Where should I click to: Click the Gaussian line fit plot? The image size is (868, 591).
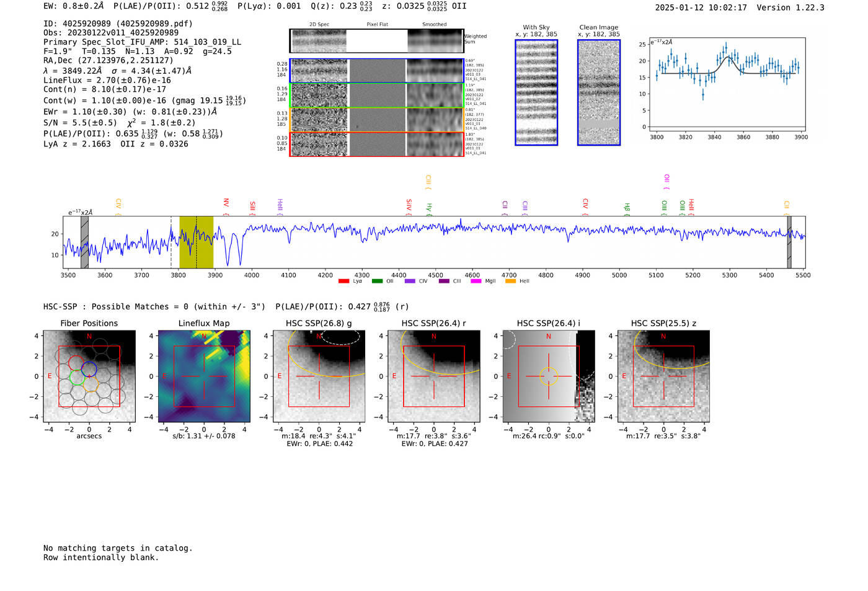727,84
